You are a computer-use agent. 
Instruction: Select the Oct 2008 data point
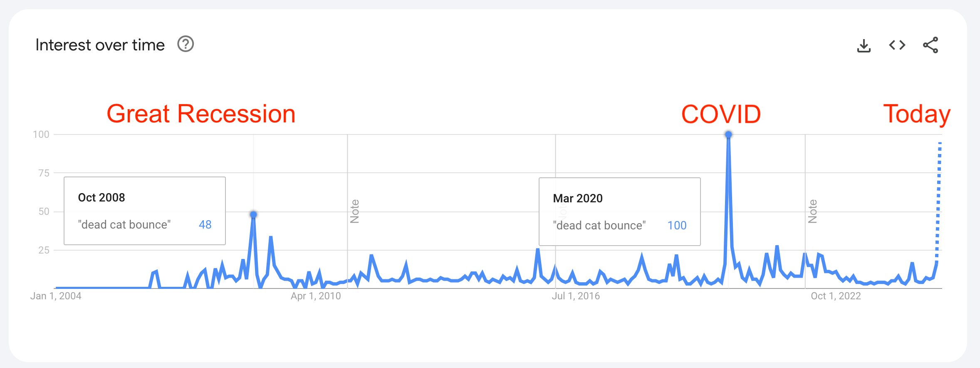click(x=253, y=214)
